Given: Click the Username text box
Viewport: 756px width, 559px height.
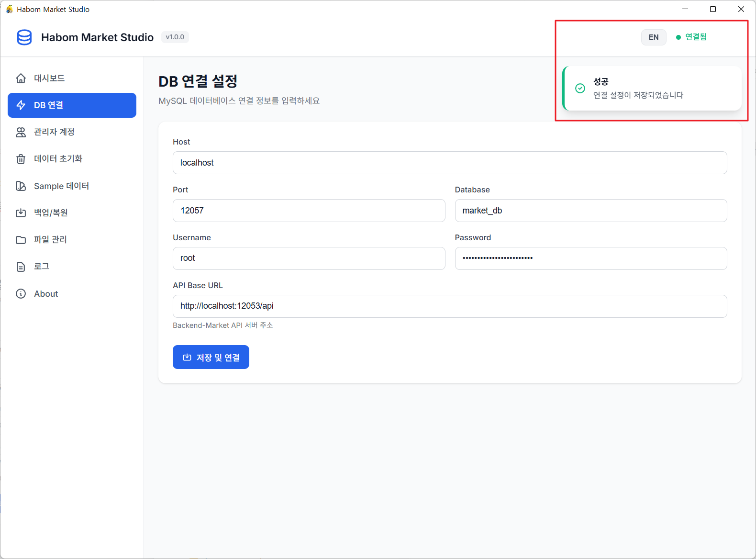Looking at the screenshot, I should pos(309,258).
